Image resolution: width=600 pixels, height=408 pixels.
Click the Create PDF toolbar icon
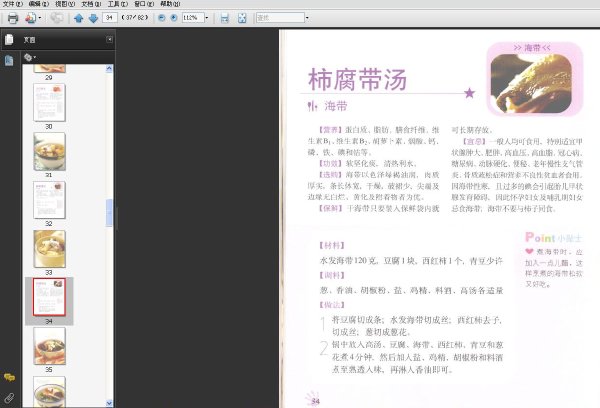point(30,18)
